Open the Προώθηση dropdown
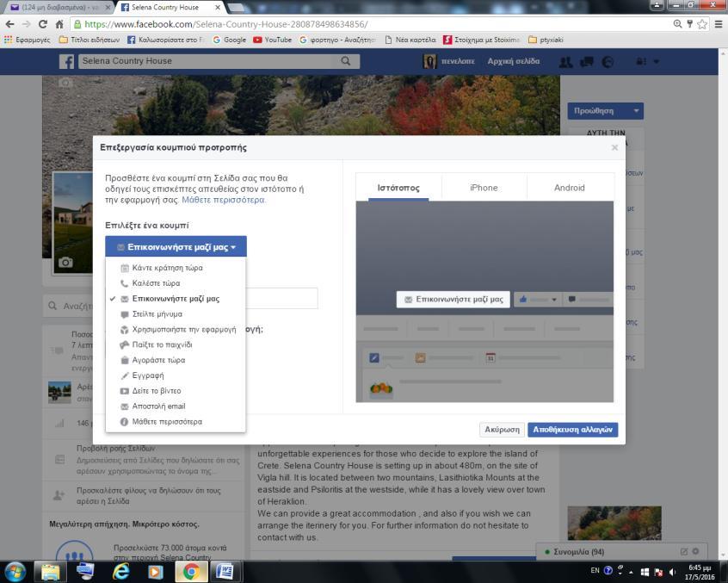 tap(606, 111)
